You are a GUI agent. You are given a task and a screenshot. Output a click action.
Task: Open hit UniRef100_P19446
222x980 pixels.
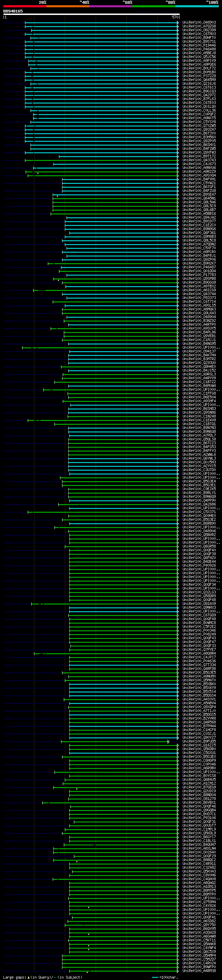(199, 45)
